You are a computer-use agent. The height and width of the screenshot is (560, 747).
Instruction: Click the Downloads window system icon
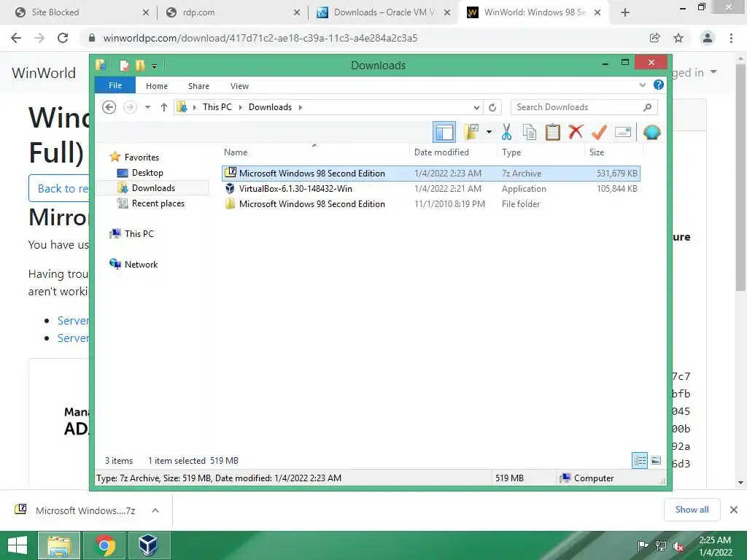point(101,65)
